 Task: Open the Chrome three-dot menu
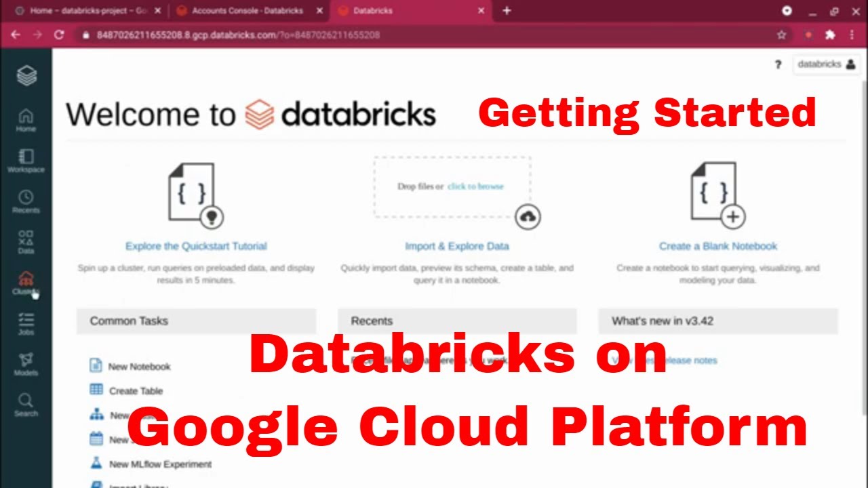tap(852, 35)
